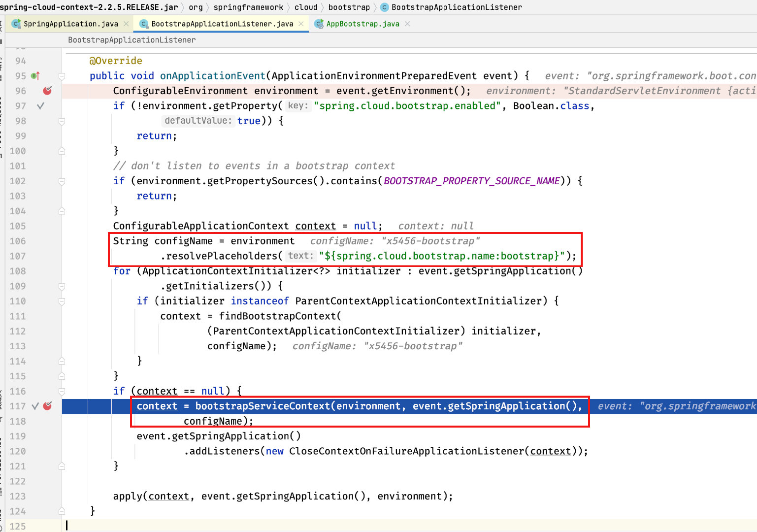Click the BOOTSTRAP_PROPERTY_SOURCE_NAME constant
The height and width of the screenshot is (532, 757).
pyautogui.click(x=472, y=181)
